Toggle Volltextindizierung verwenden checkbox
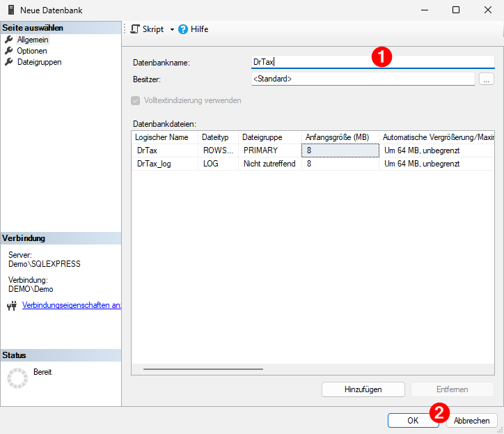The height and width of the screenshot is (434, 504). click(x=135, y=101)
